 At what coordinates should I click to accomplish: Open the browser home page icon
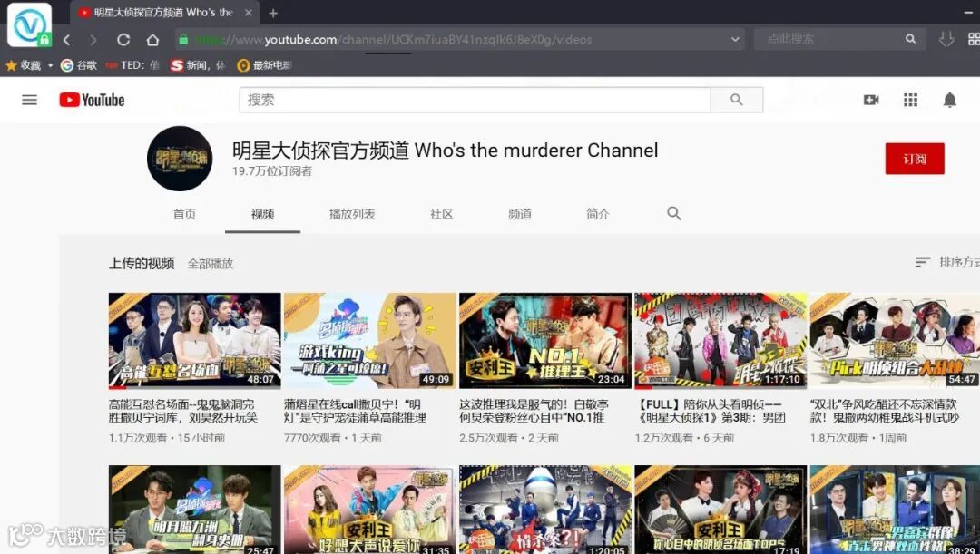152,40
